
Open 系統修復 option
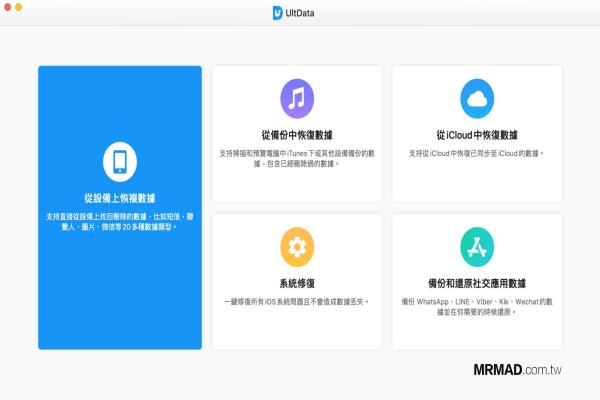point(297,283)
